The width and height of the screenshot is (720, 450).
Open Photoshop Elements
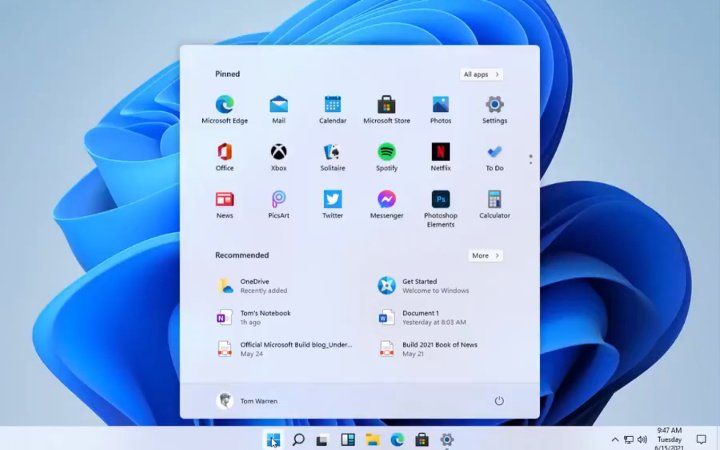click(x=441, y=209)
